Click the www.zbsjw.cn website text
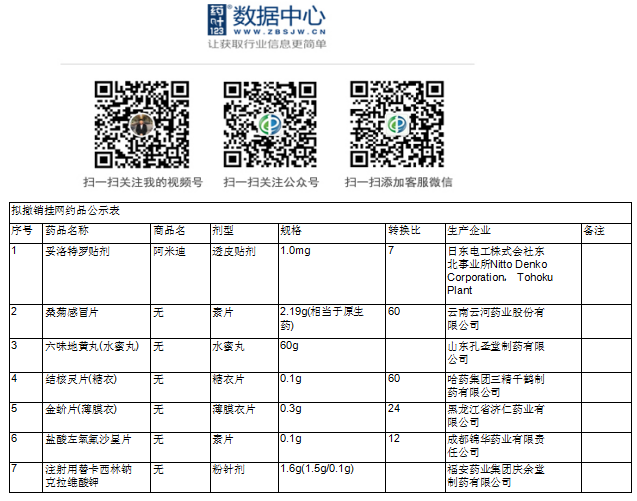The height and width of the screenshot is (501, 637). pos(280,32)
